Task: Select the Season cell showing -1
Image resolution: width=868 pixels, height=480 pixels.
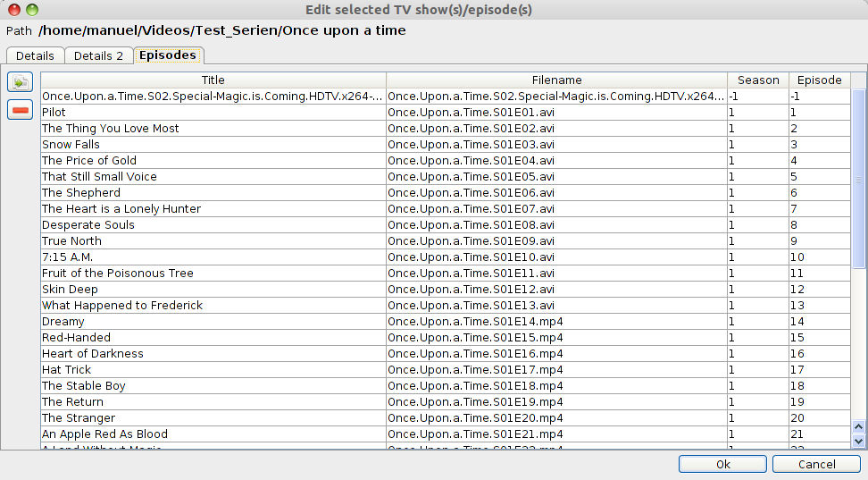Action: tap(757, 97)
